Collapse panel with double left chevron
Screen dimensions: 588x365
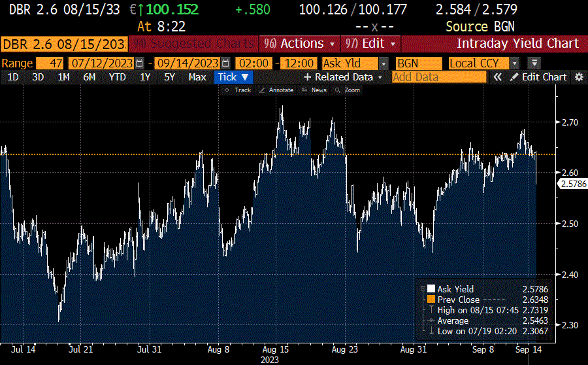[497, 77]
